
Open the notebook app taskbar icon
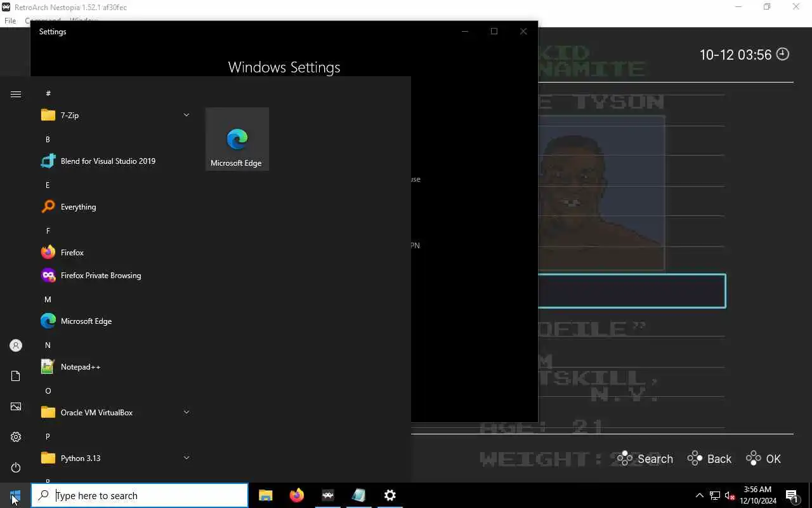click(x=358, y=495)
